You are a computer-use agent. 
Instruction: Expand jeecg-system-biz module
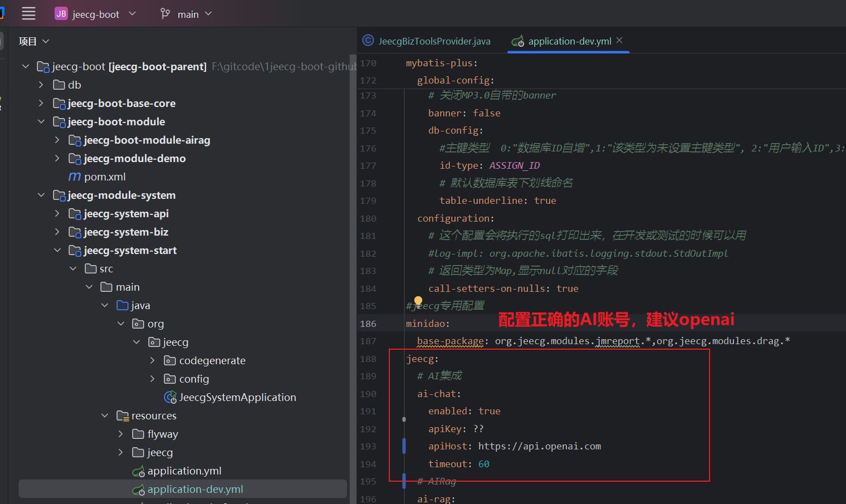coord(57,232)
